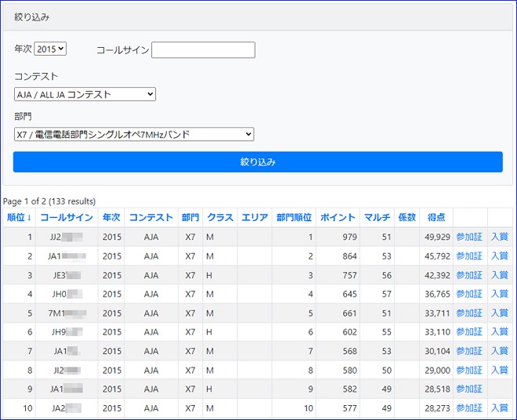Screen dimensions: 517x420
Task: Select the callsign cell starting JA2
Action: 67,408
